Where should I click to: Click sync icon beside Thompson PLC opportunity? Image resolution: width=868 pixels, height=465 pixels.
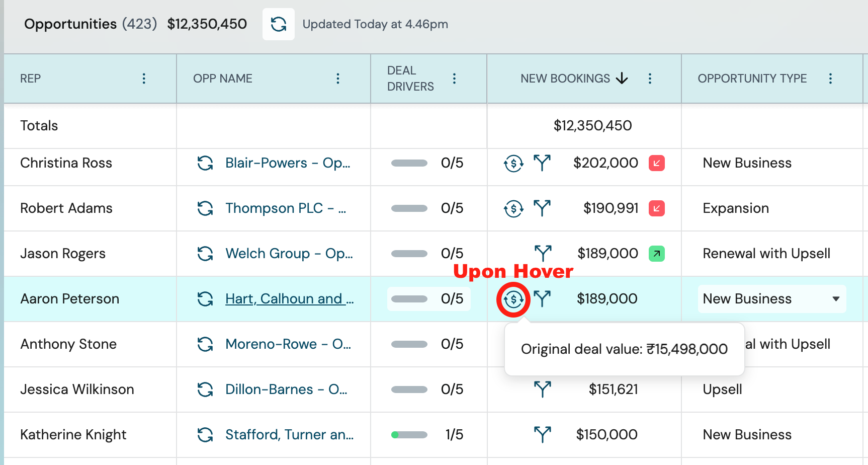[x=205, y=208]
